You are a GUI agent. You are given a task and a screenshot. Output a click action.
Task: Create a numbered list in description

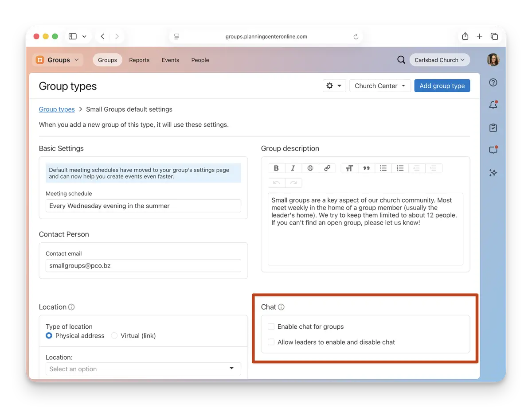pyautogui.click(x=400, y=168)
